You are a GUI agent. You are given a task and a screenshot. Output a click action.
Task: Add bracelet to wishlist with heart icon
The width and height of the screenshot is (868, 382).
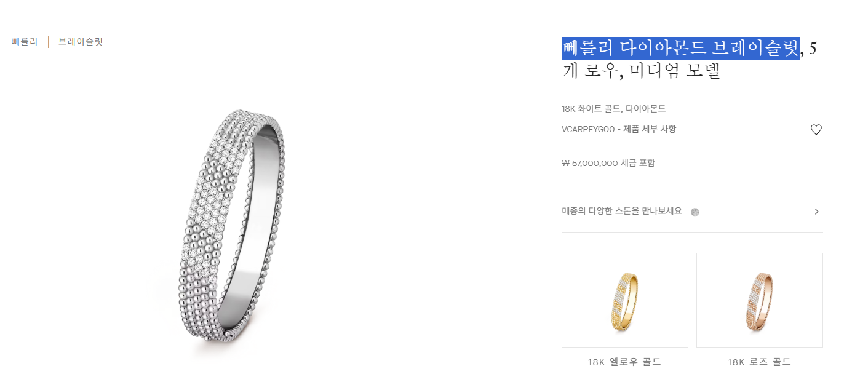tap(816, 130)
